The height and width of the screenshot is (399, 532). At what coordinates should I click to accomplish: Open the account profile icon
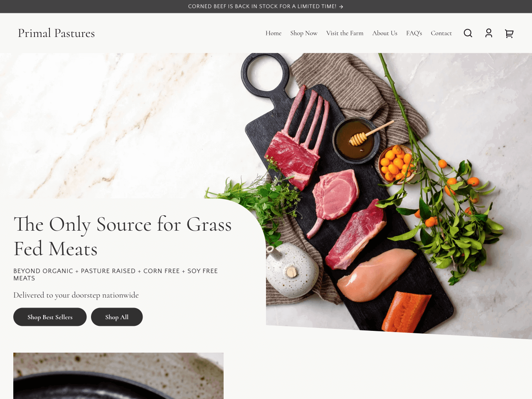(x=489, y=33)
